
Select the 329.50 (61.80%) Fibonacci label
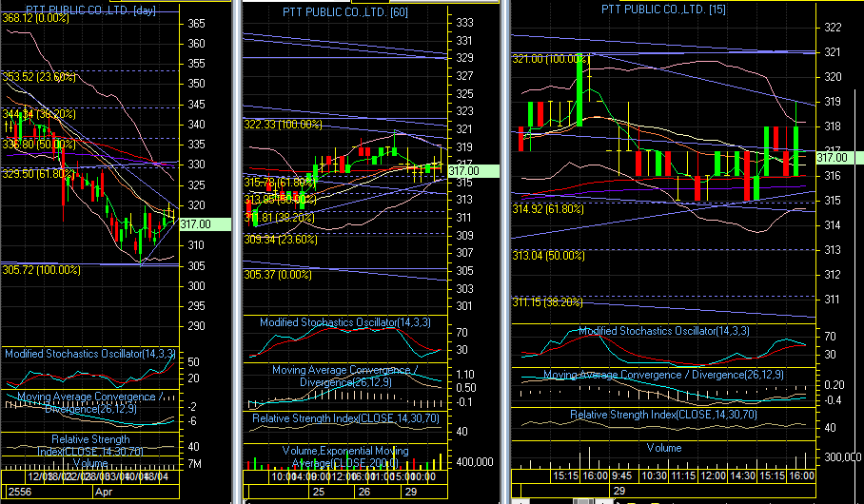[39, 174]
